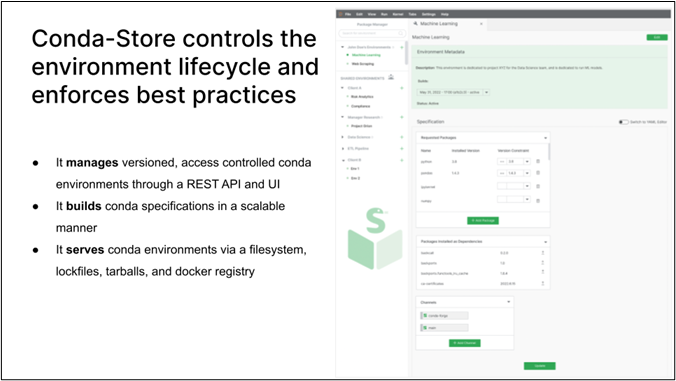The image size is (676, 381).
Task: Delete the ipykernel package row
Action: tap(538, 187)
